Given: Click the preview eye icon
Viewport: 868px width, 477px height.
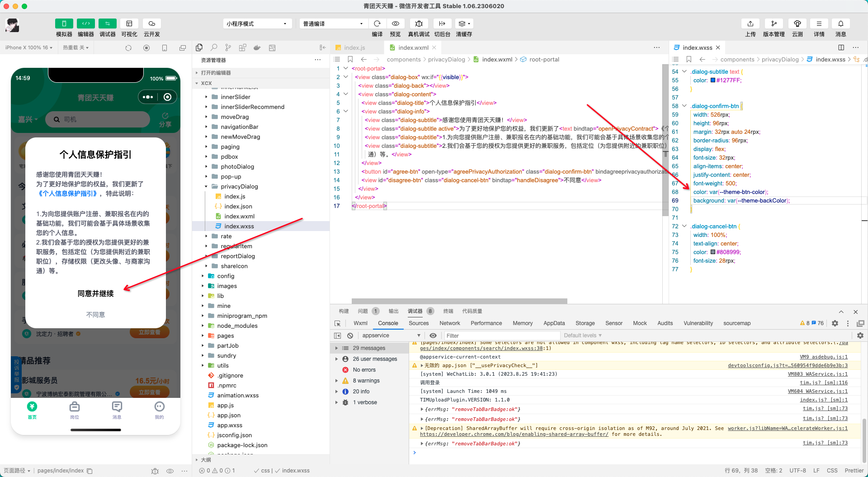Looking at the screenshot, I should 396,24.
